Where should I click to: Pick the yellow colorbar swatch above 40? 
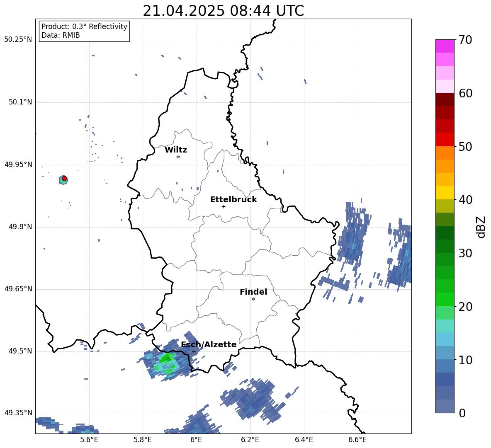445,193
